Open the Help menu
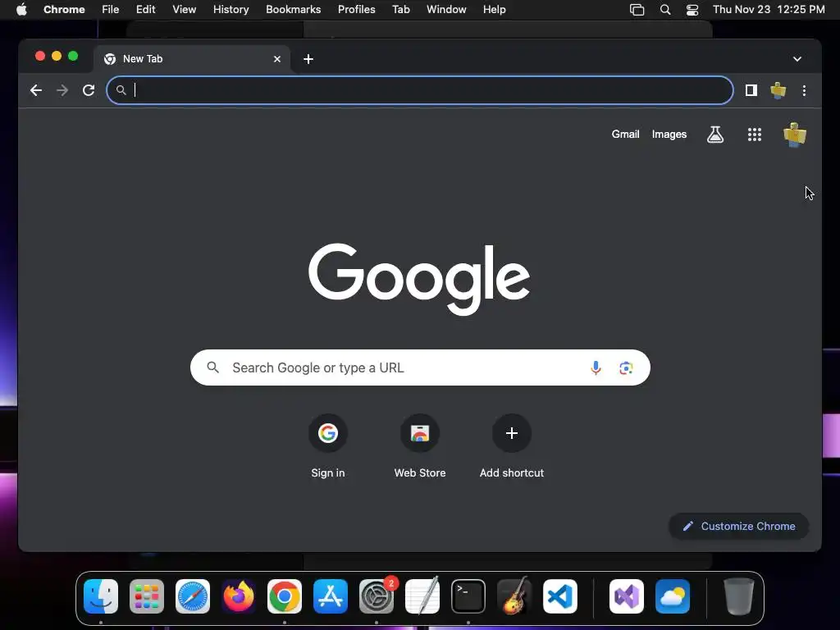The height and width of the screenshot is (630, 840). (x=494, y=10)
